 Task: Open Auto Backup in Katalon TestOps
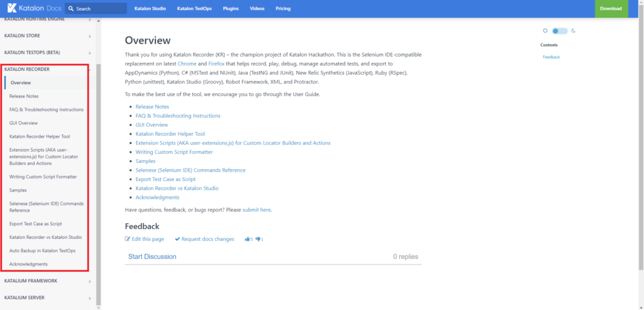pos(42,250)
